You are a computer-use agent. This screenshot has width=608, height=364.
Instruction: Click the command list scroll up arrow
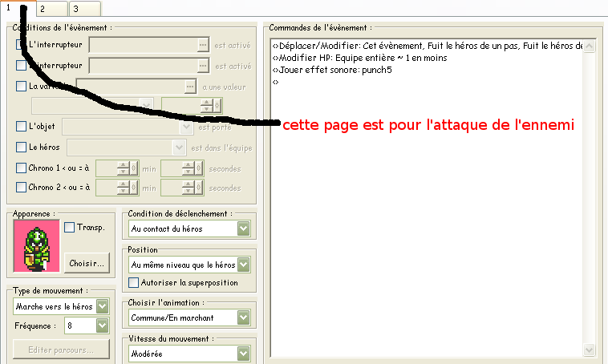pos(589,47)
